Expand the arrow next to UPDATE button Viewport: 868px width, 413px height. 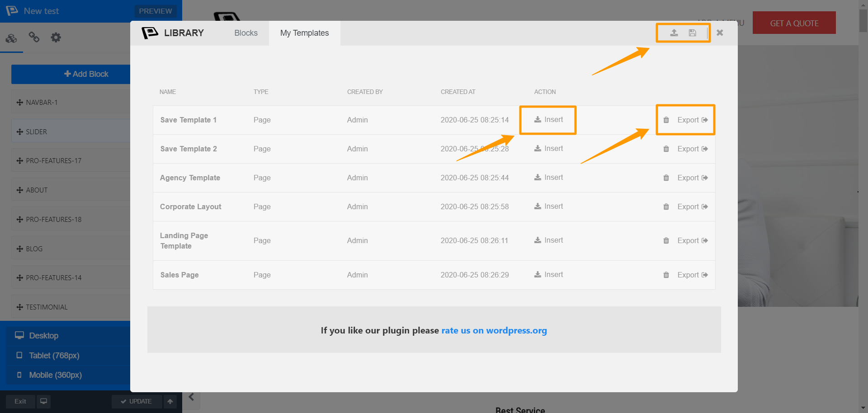pos(170,401)
